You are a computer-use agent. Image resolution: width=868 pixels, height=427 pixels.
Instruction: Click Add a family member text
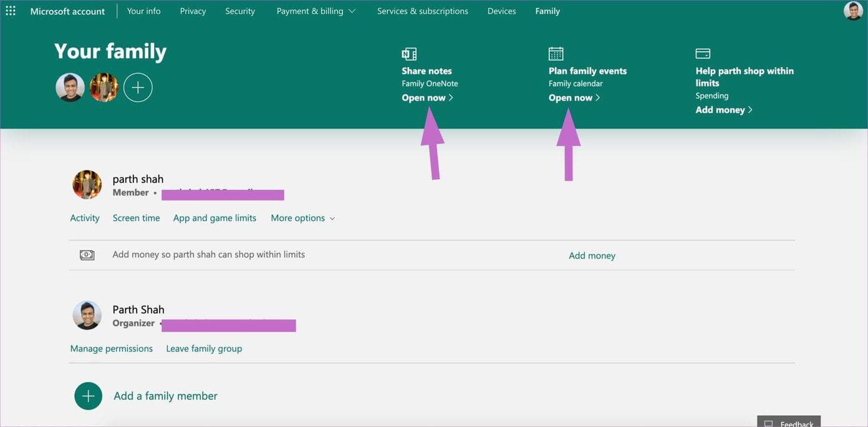(166, 396)
